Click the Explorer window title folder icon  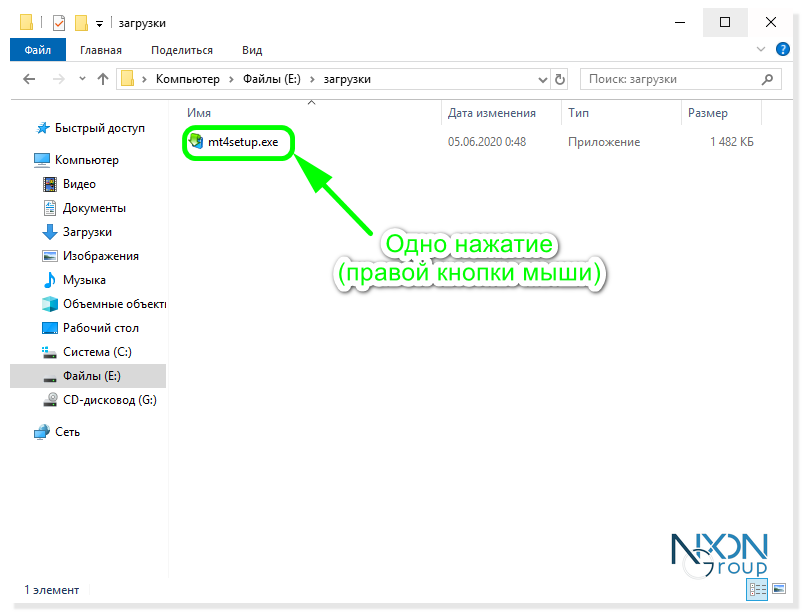(x=26, y=23)
